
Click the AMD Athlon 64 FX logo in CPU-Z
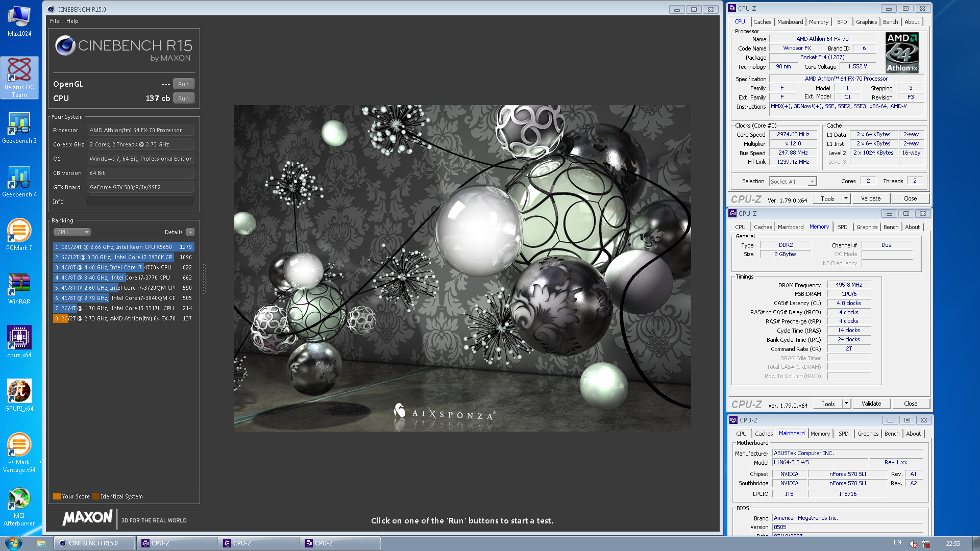[902, 52]
